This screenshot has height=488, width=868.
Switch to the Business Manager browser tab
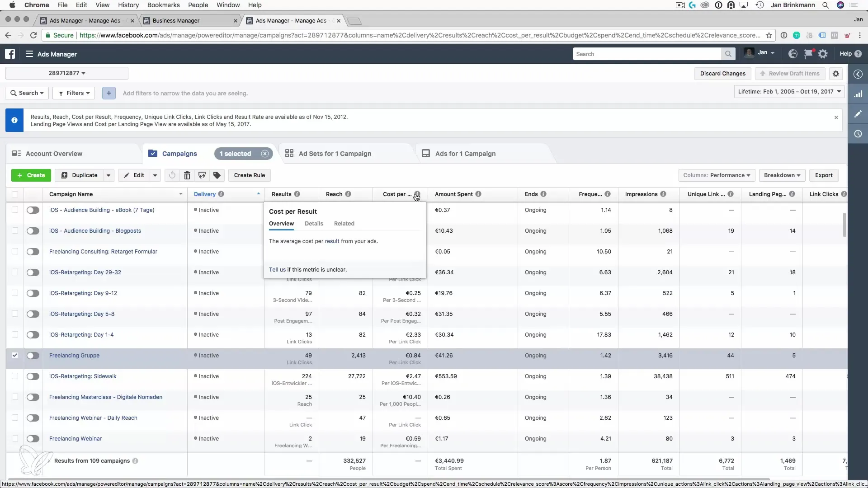(x=190, y=21)
